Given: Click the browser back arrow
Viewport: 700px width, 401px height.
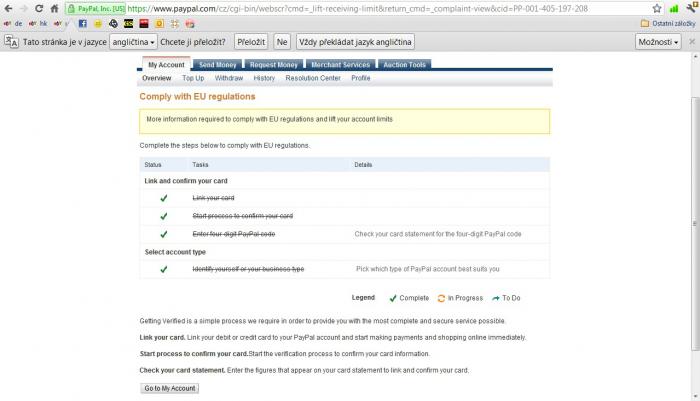Looking at the screenshot, I should point(8,8).
